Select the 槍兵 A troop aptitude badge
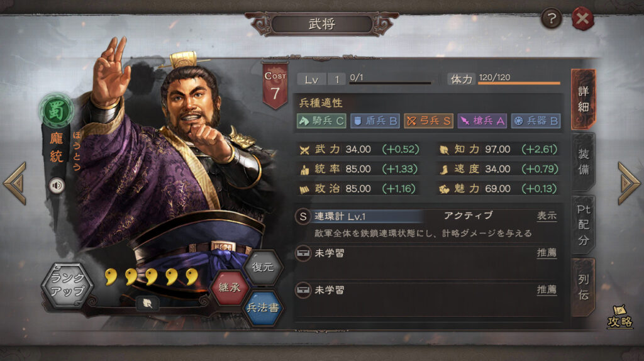This screenshot has height=361, width=644. 482,121
